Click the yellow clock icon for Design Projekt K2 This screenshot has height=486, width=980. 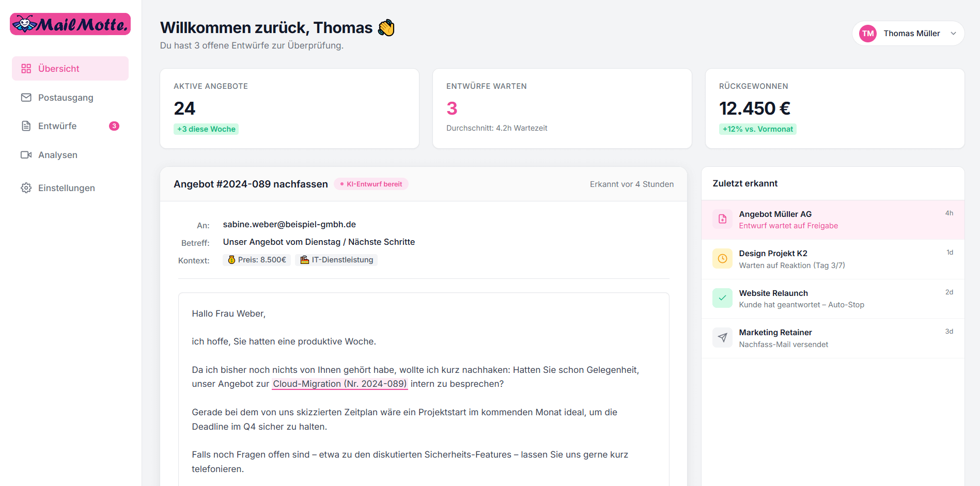click(722, 259)
